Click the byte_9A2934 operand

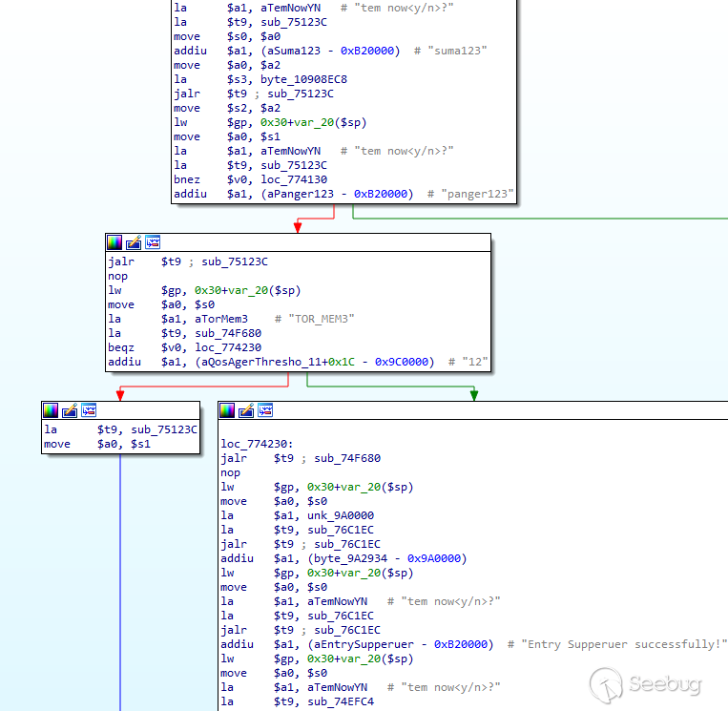pos(350,558)
